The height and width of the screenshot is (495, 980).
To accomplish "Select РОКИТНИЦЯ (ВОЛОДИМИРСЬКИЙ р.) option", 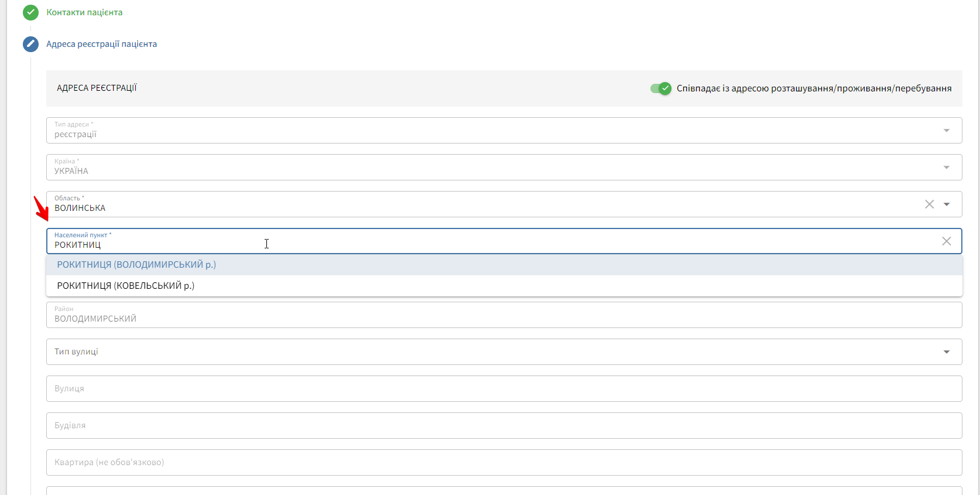I will coord(136,265).
